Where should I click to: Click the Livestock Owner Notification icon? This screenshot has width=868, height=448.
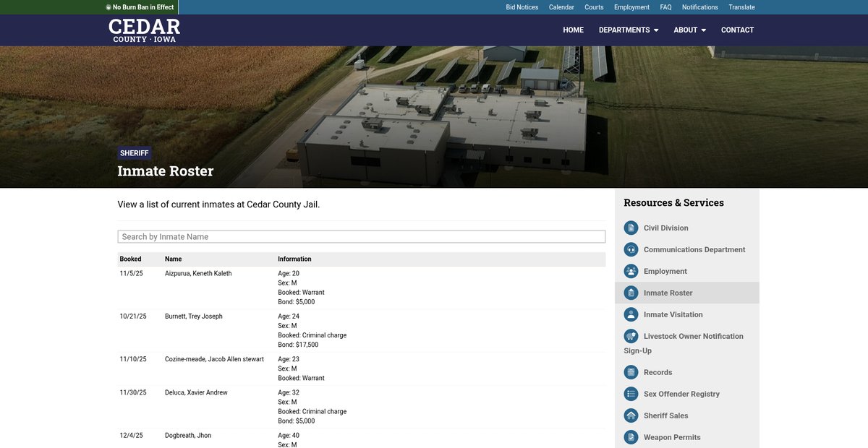(631, 336)
